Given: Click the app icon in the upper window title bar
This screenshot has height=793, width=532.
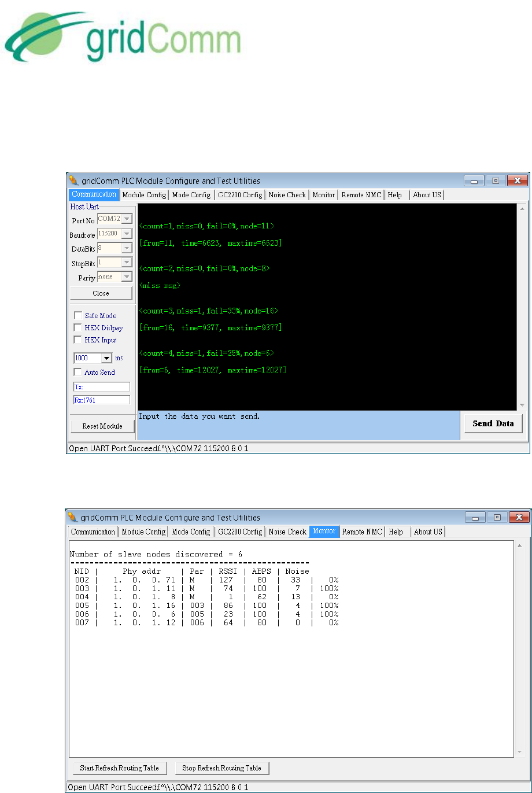Looking at the screenshot, I should (73, 181).
